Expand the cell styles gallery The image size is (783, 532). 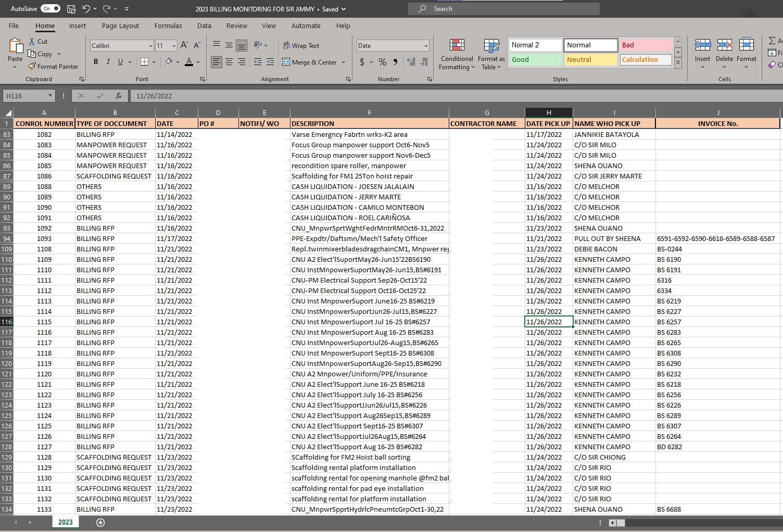[x=678, y=63]
